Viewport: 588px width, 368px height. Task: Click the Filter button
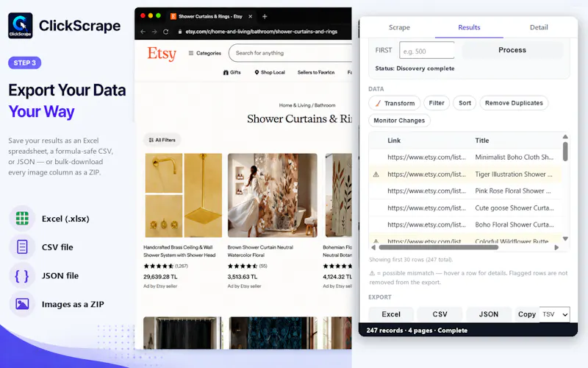coord(437,103)
